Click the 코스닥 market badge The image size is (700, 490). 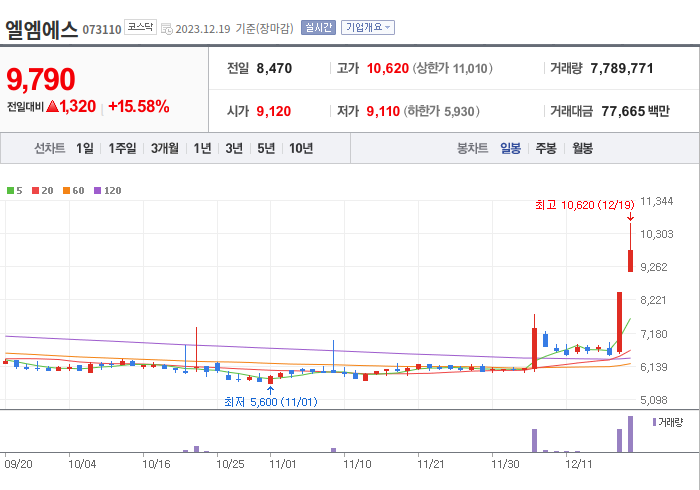tap(140, 27)
